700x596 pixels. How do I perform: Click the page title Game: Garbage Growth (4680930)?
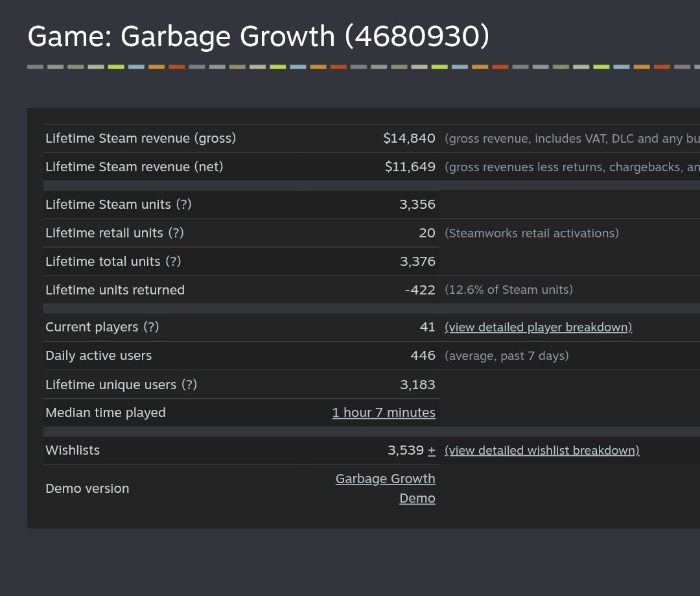[259, 36]
